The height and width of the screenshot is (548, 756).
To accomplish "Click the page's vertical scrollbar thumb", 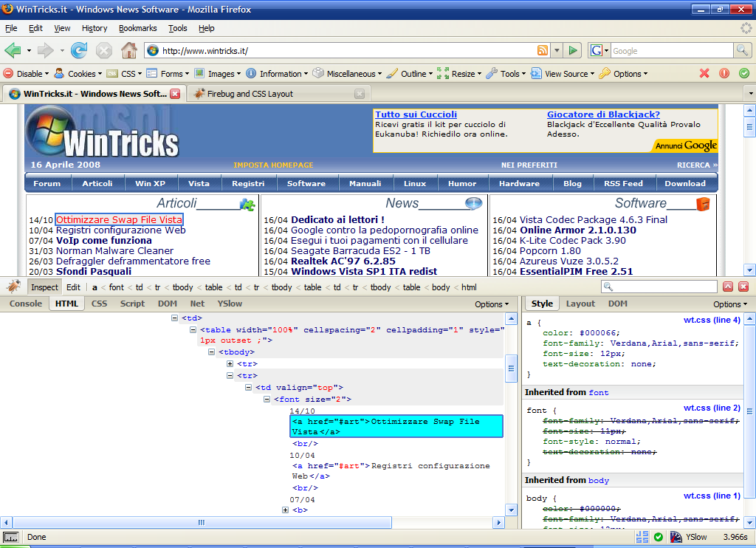I will (749, 127).
